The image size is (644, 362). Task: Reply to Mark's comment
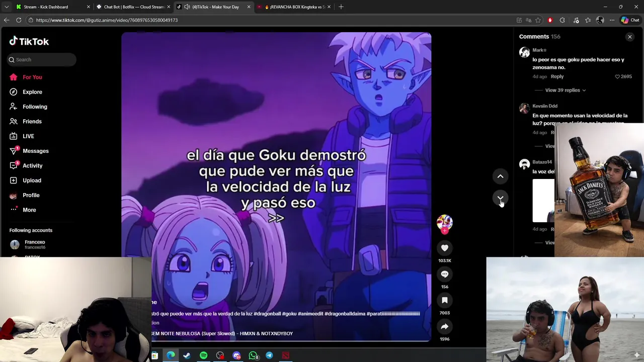click(557, 76)
